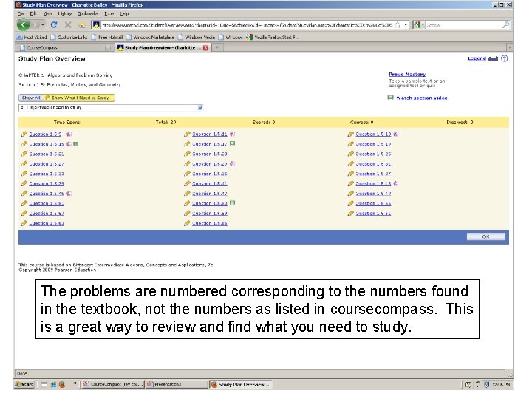Click the bookmark star in the address bar

pyautogui.click(x=398, y=25)
